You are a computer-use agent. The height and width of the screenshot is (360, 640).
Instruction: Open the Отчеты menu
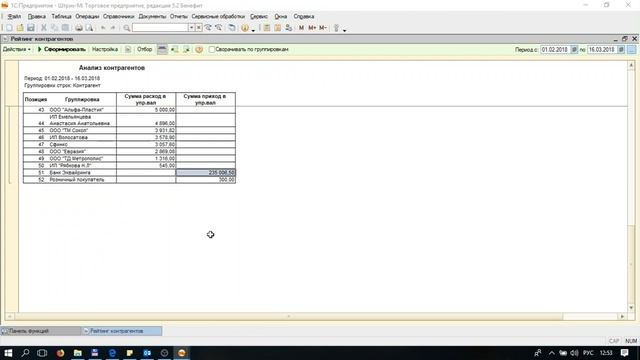point(179,16)
